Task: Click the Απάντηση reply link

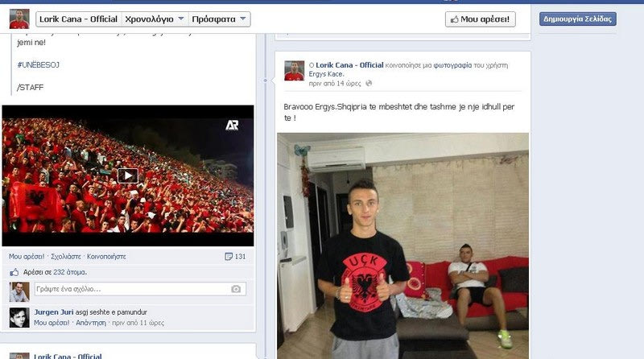Action: pos(91,323)
